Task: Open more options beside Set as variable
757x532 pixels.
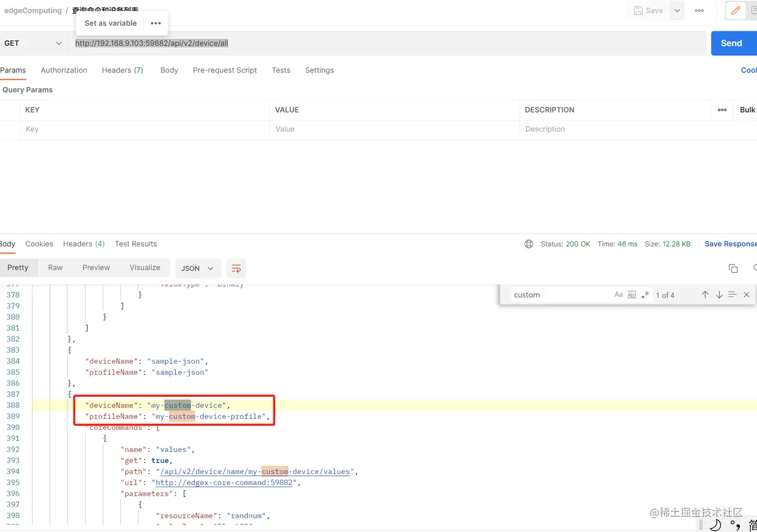Action: (156, 23)
